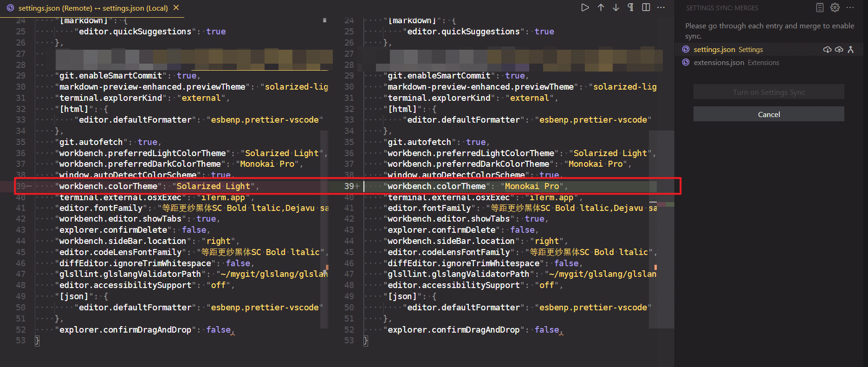
Task: Click "git.autofetch" key in the Local pane
Action: coord(420,142)
